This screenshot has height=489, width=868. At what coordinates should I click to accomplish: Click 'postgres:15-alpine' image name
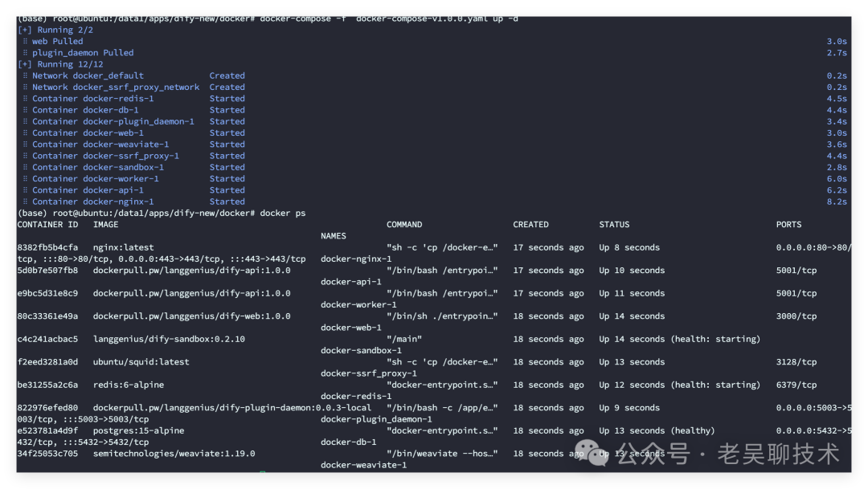click(138, 430)
